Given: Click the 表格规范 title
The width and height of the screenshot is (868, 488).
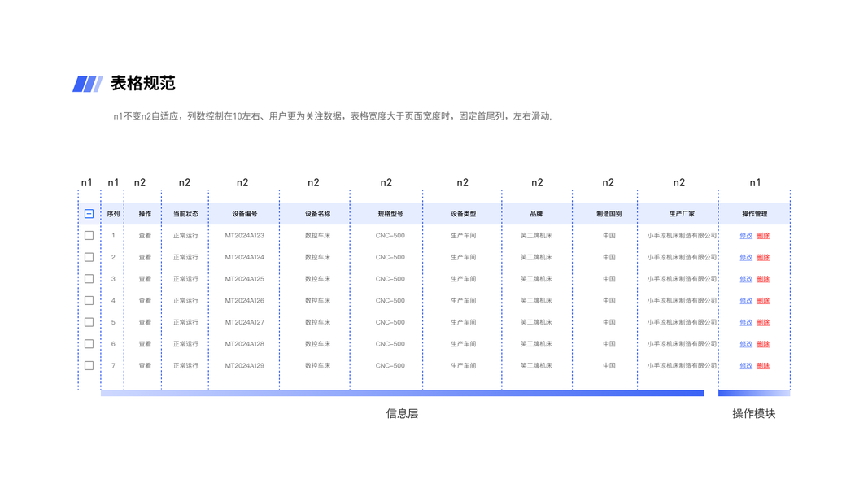Looking at the screenshot, I should coord(143,83).
